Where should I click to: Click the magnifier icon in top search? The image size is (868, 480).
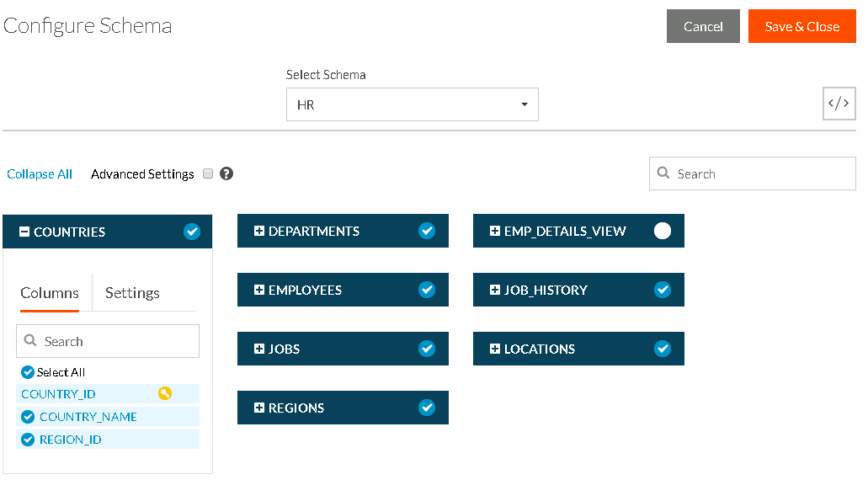click(663, 174)
